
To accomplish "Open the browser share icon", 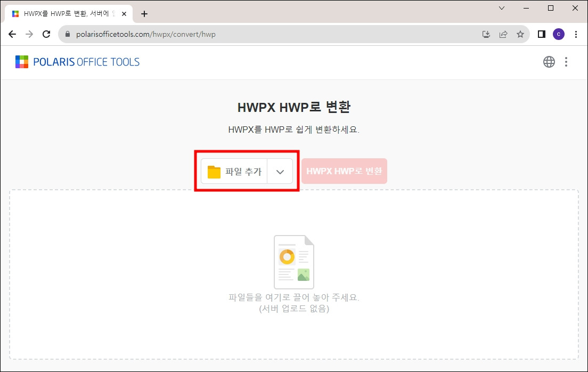I will (x=503, y=34).
